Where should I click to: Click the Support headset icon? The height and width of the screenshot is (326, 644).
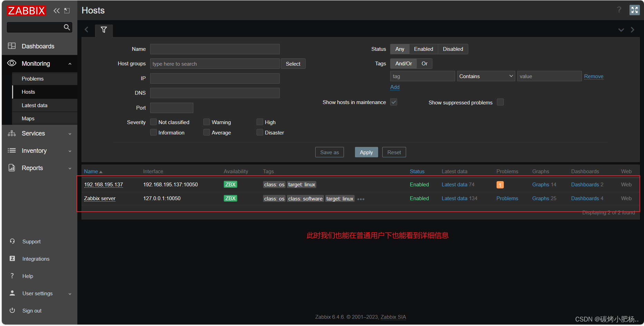click(12, 241)
